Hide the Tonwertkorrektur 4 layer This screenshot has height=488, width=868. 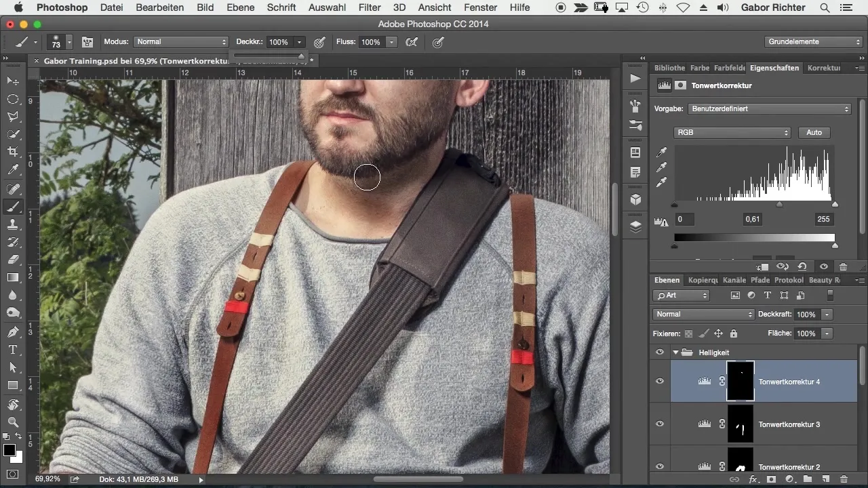(659, 382)
